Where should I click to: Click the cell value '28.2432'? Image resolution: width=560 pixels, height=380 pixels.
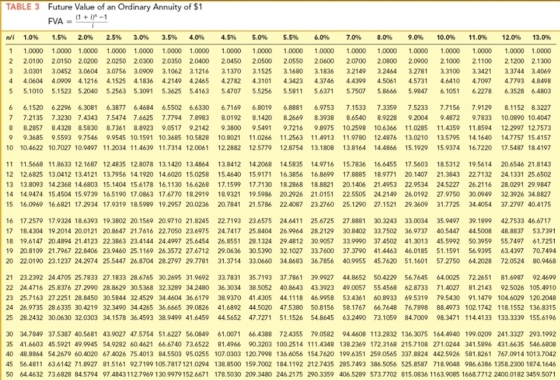31,318
